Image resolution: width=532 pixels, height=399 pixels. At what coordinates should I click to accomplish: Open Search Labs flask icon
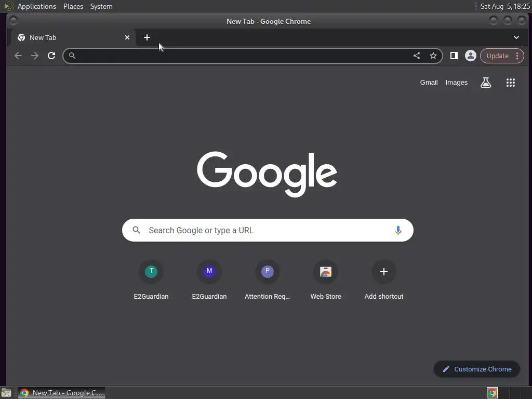pos(486,83)
